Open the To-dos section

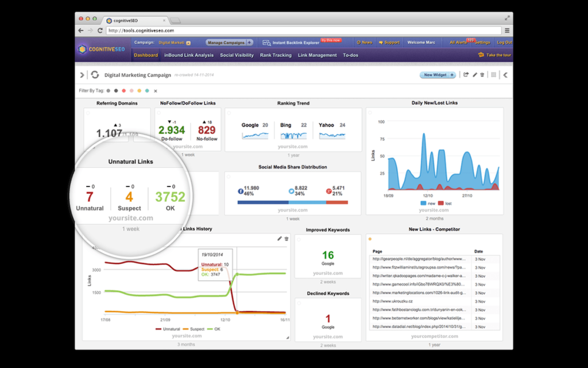pyautogui.click(x=350, y=55)
